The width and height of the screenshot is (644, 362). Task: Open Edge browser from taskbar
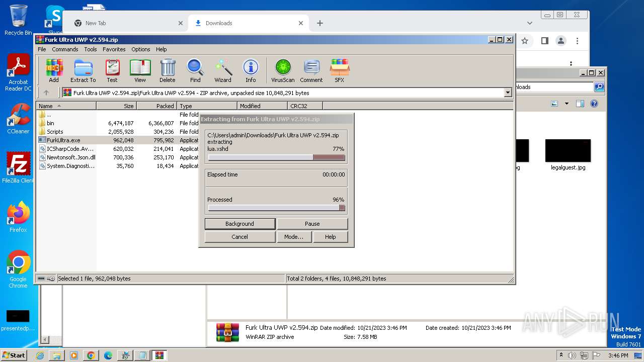[108, 355]
